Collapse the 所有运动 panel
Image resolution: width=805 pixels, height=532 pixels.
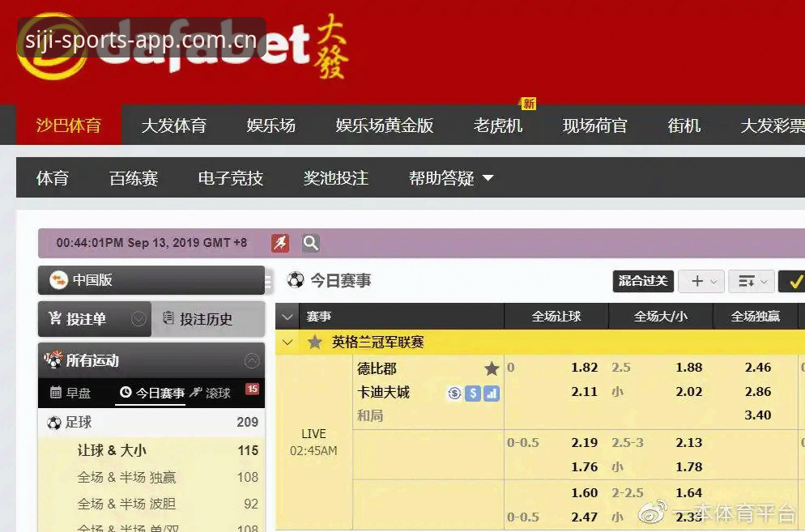click(252, 360)
